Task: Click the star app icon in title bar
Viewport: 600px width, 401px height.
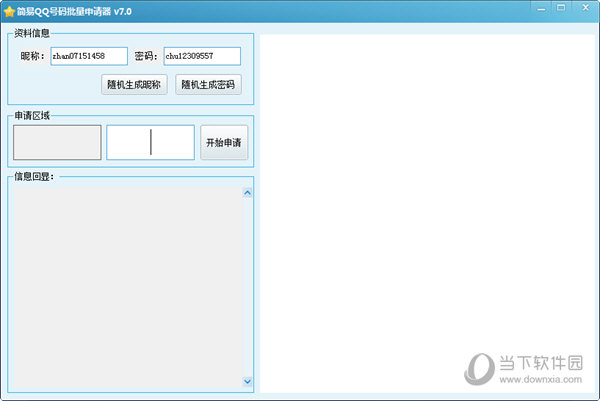Action: [x=9, y=11]
